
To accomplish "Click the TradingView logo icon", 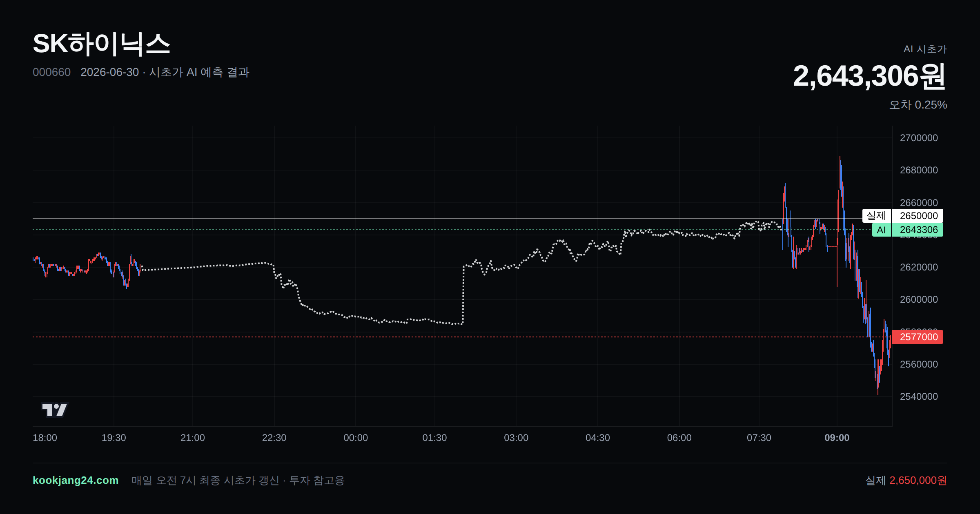I will click(x=54, y=410).
